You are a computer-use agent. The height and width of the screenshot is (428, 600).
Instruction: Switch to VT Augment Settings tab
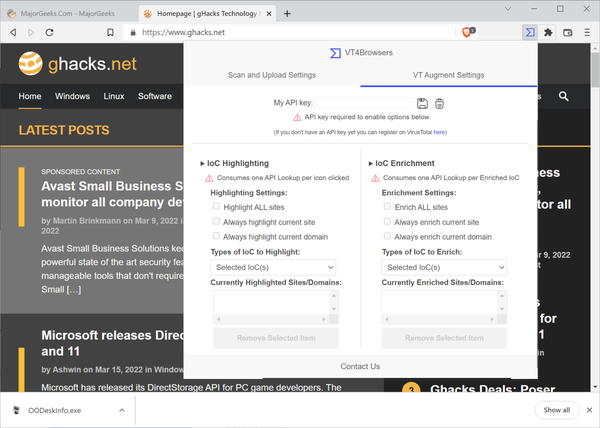pyautogui.click(x=448, y=75)
